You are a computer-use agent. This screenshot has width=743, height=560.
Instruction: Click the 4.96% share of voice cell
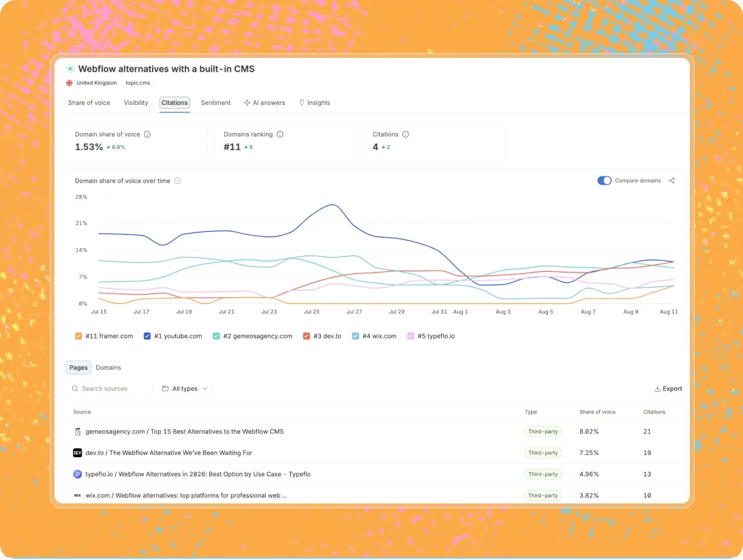(x=589, y=474)
